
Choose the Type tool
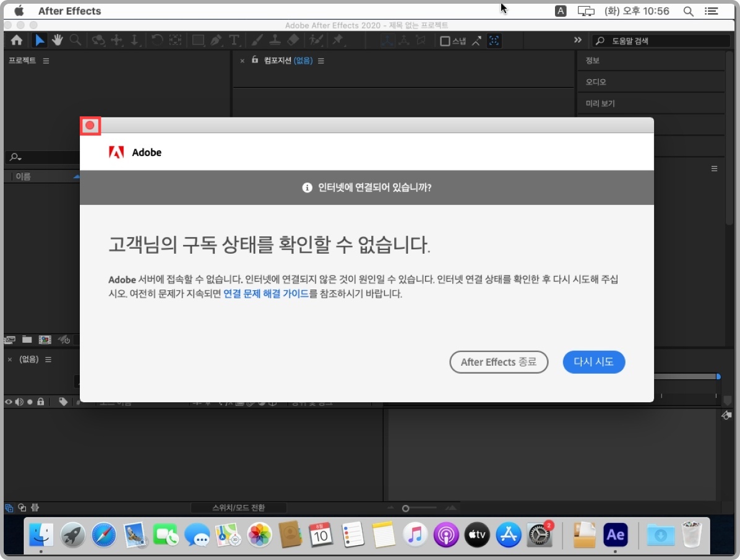tap(234, 40)
